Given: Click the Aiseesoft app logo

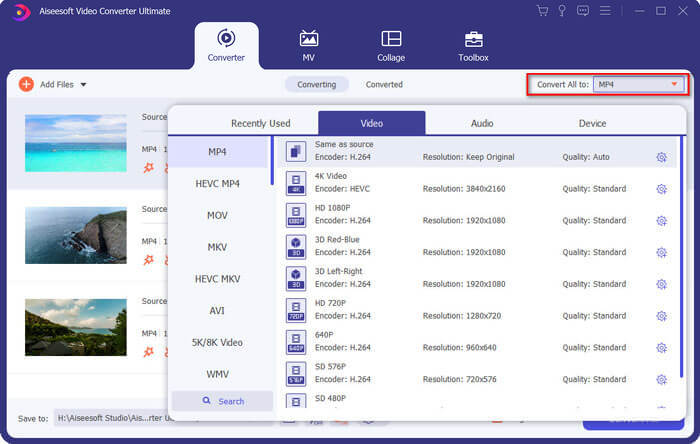Looking at the screenshot, I should [20, 12].
